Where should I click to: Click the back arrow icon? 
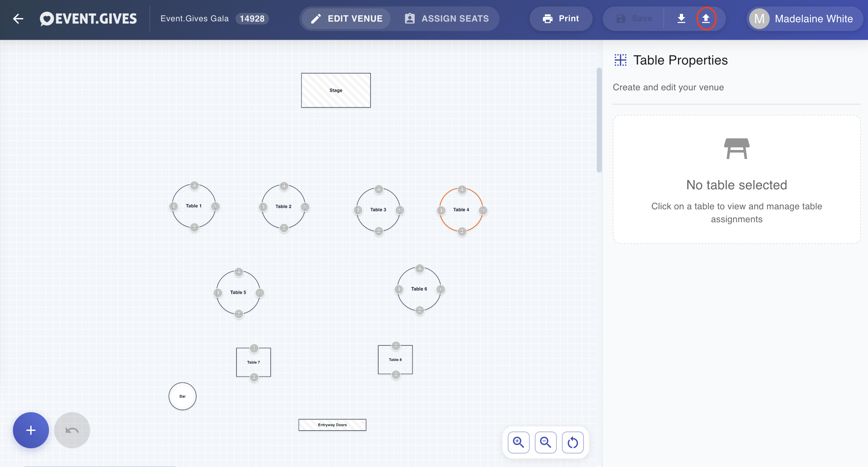tap(18, 19)
